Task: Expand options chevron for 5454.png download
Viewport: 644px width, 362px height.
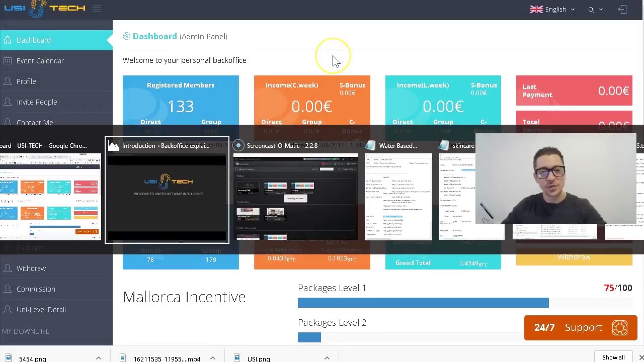Action: [x=99, y=358]
